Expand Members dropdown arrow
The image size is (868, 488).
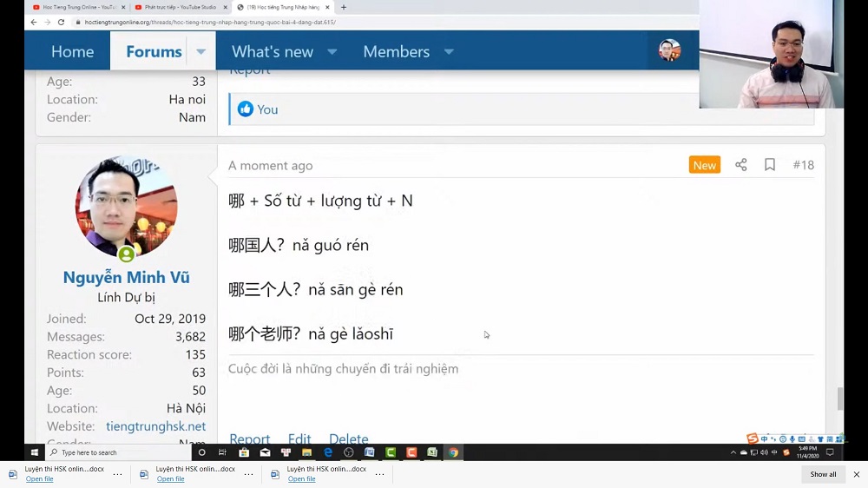[x=449, y=51]
